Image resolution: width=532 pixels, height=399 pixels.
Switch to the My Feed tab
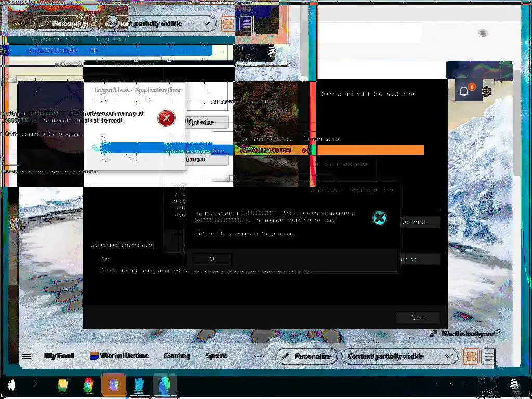(x=59, y=356)
